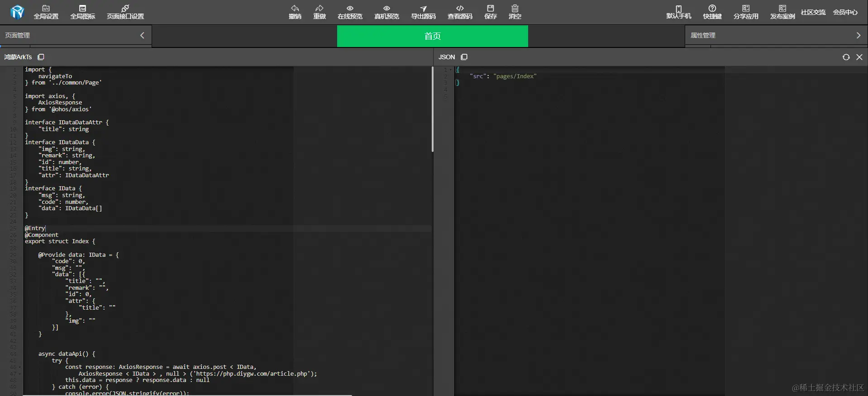Undo with the 撤销 button

[295, 12]
